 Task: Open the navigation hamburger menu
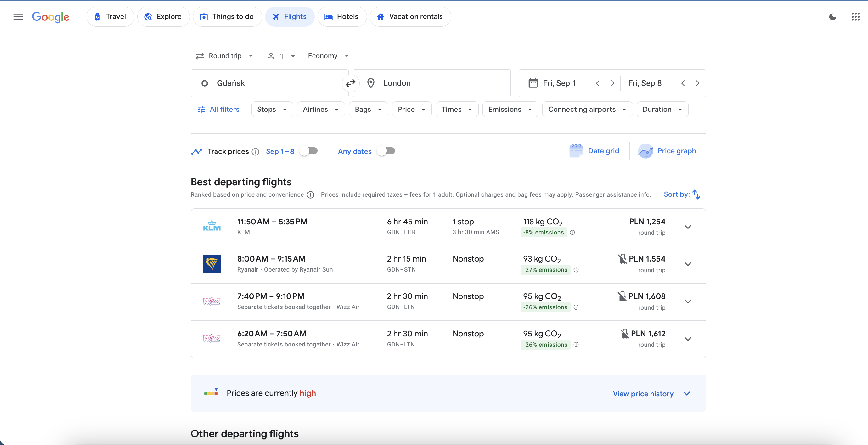[18, 16]
